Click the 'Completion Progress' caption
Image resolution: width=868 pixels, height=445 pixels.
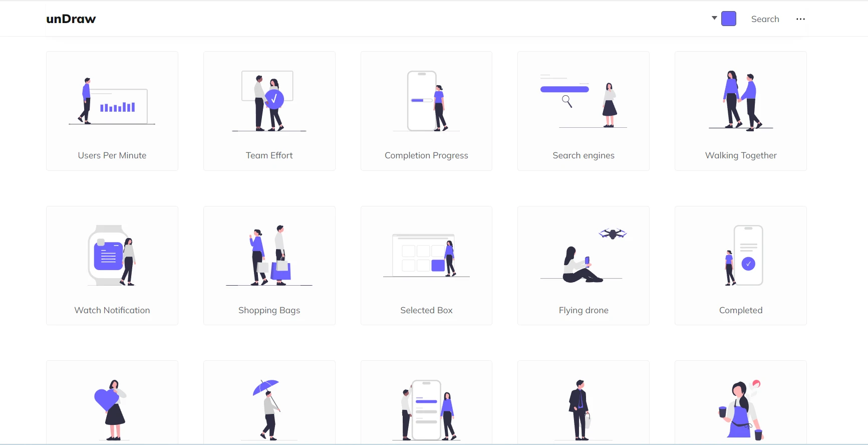[x=426, y=155]
